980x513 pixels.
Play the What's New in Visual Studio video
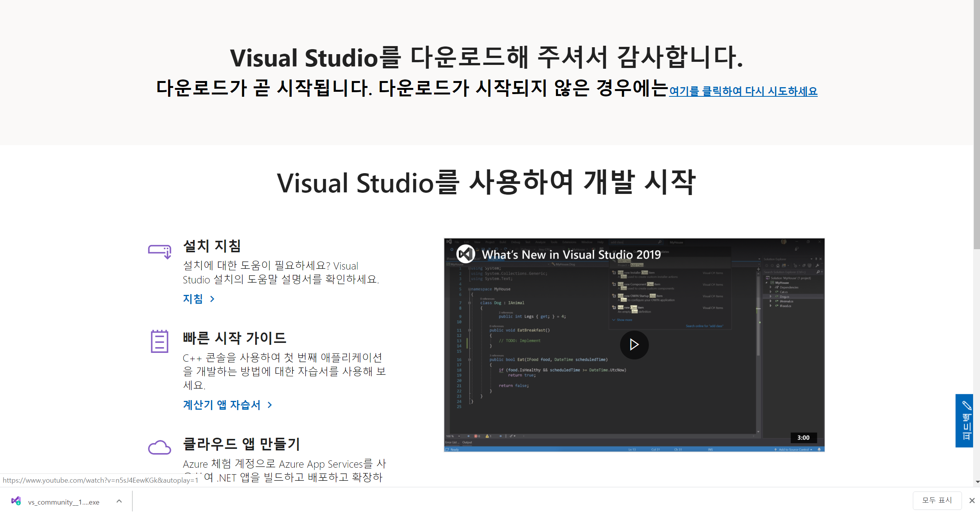click(x=634, y=344)
